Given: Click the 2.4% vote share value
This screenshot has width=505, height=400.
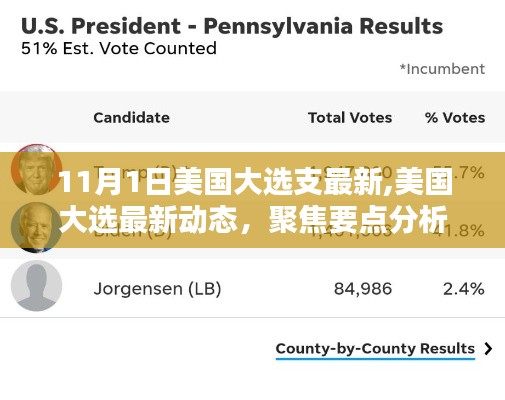Looking at the screenshot, I should tap(464, 289).
